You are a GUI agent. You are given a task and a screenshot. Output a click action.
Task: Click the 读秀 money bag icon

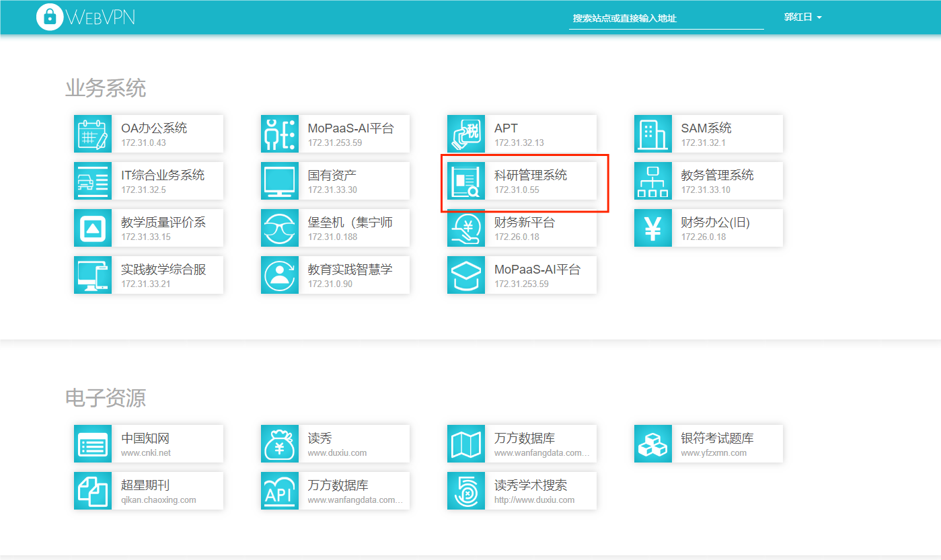(x=280, y=444)
